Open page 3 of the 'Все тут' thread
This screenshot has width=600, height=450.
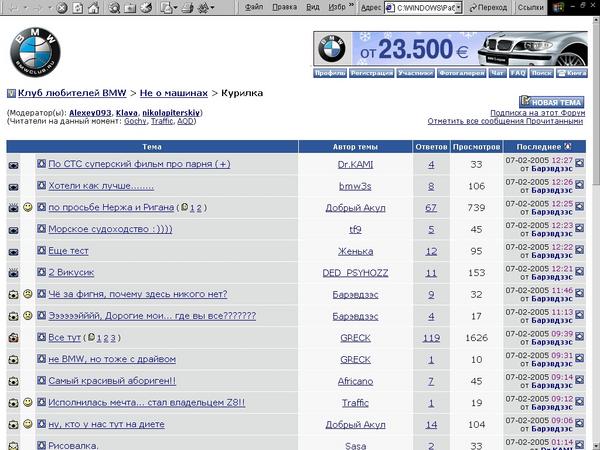click(x=113, y=338)
